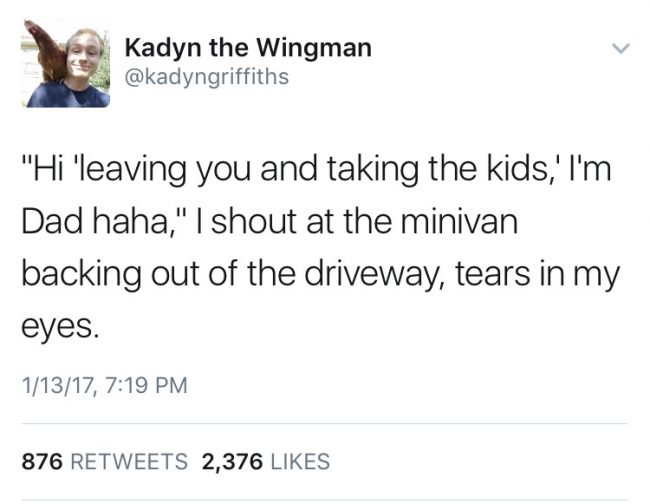This screenshot has width=650, height=504.
Task: Click the words "taking the kids" in tweet
Action: point(439,169)
